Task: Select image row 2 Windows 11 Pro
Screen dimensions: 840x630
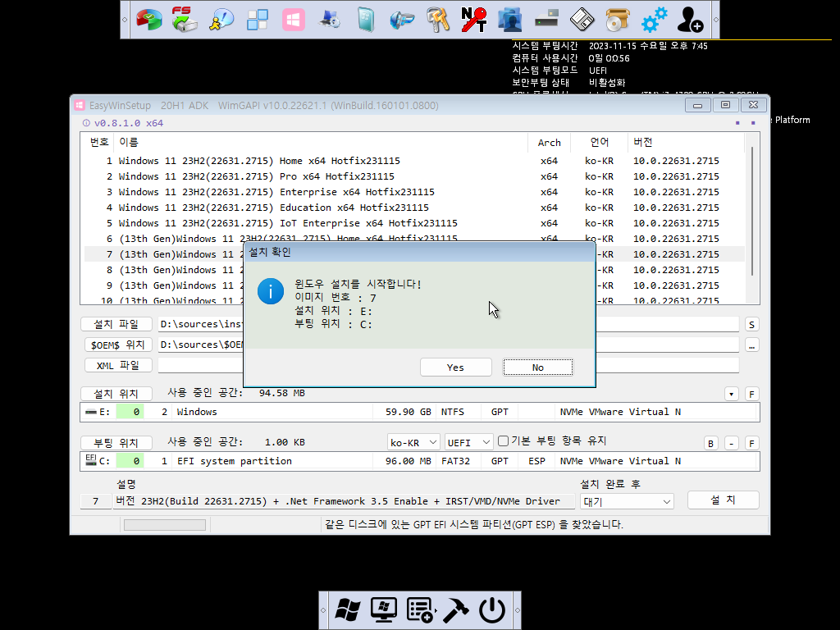Action: pos(414,176)
